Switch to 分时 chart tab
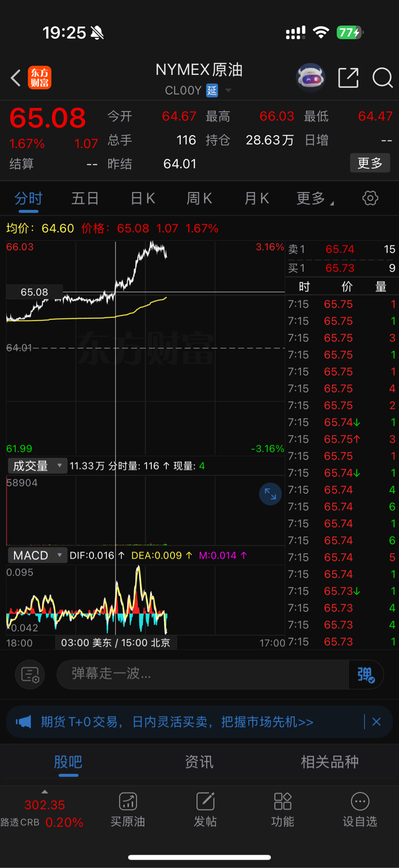Image resolution: width=399 pixels, height=868 pixels. pos(28,198)
